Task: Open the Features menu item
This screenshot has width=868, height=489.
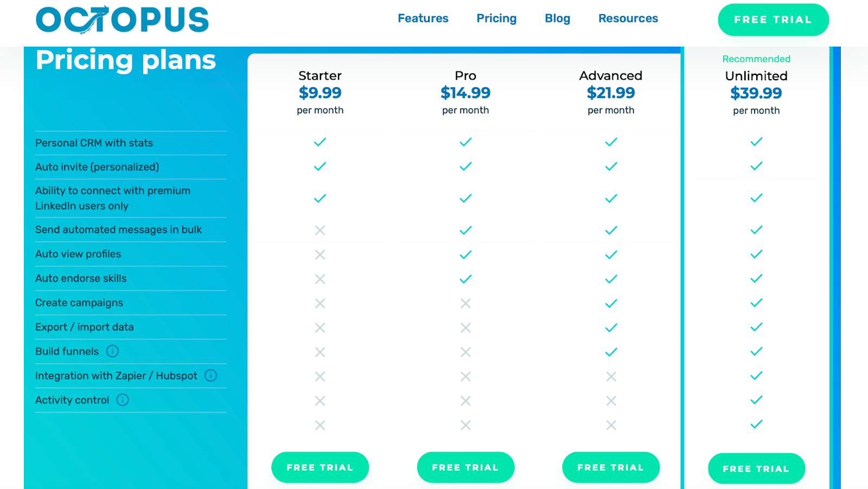Action: tap(423, 18)
